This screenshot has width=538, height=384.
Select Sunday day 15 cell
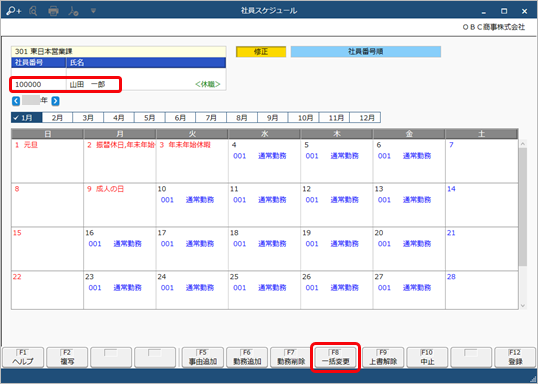click(47, 249)
